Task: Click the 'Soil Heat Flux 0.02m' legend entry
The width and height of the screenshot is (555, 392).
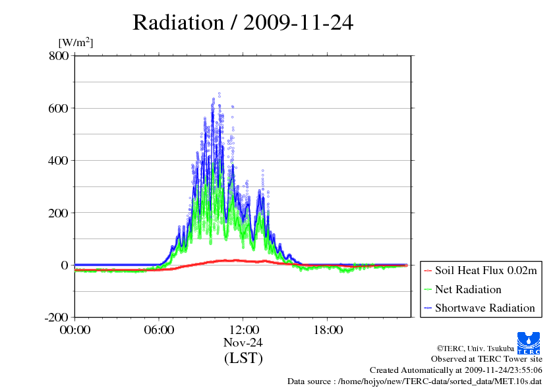Action: pyautogui.click(x=486, y=271)
